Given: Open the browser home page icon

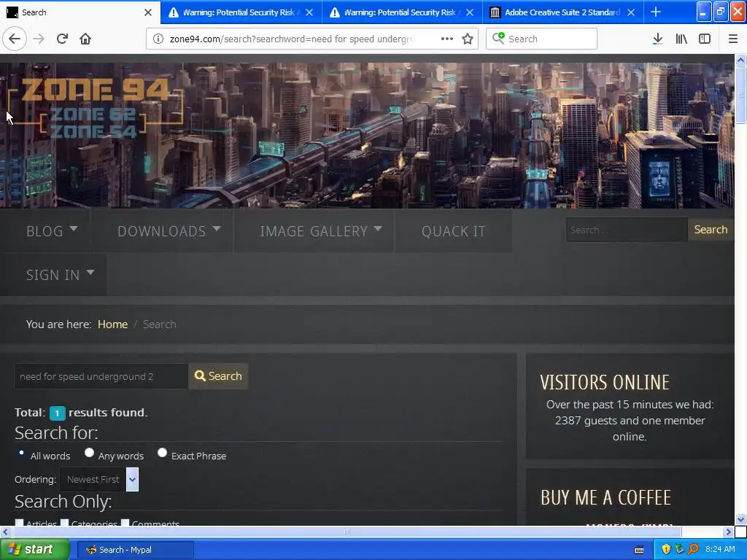Looking at the screenshot, I should [85, 39].
